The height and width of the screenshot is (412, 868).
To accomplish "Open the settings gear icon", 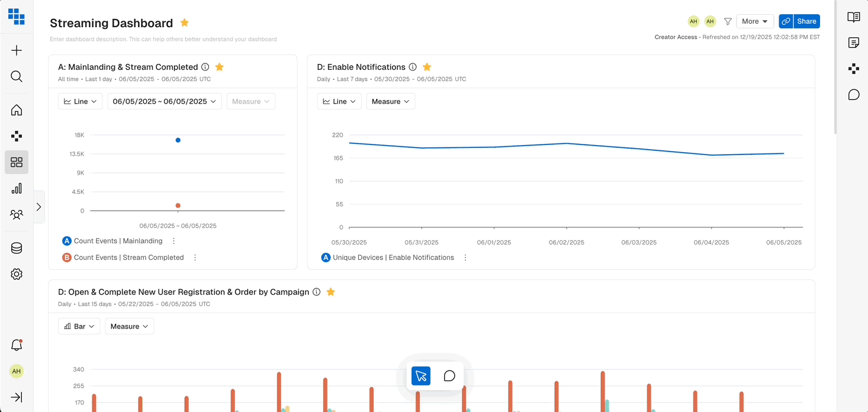I will [x=17, y=274].
